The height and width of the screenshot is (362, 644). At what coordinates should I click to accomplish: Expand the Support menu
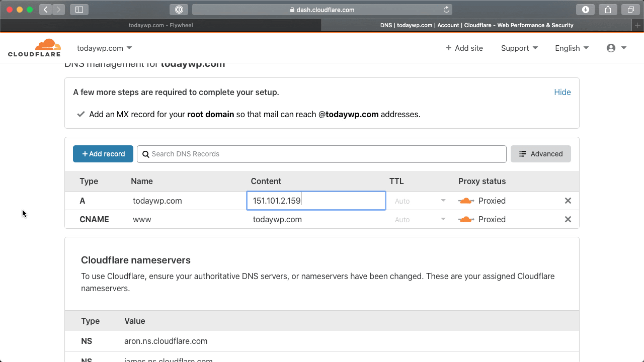tap(519, 48)
